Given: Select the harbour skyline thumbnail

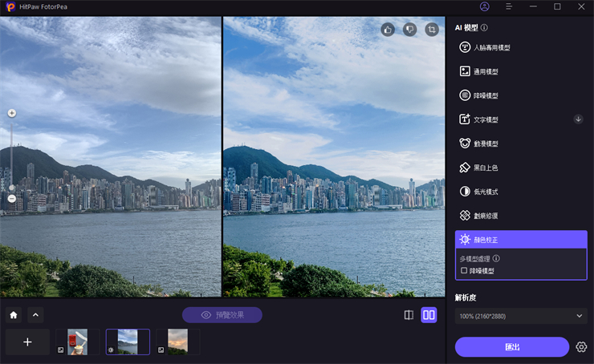Looking at the screenshot, I should 128,342.
